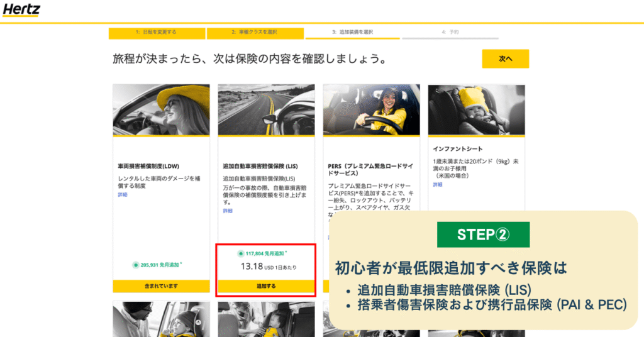Click the Hertz logo
This screenshot has width=644, height=337.
click(21, 9)
